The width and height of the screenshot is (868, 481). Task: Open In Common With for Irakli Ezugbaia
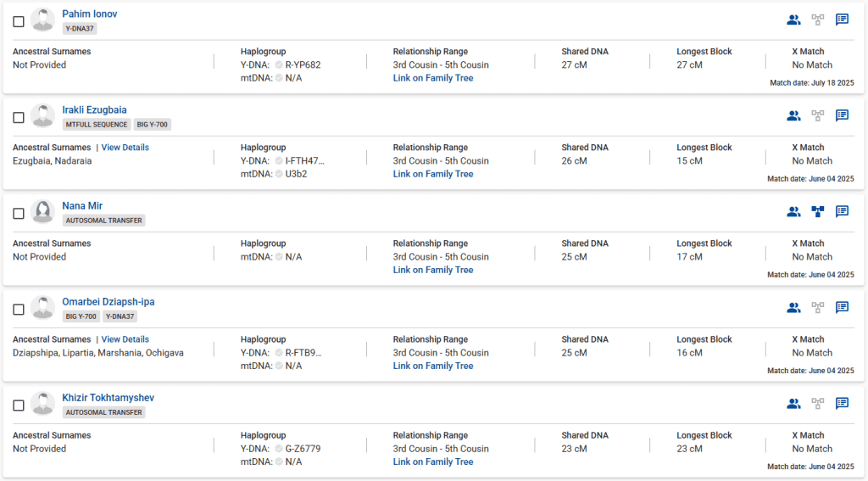point(793,115)
